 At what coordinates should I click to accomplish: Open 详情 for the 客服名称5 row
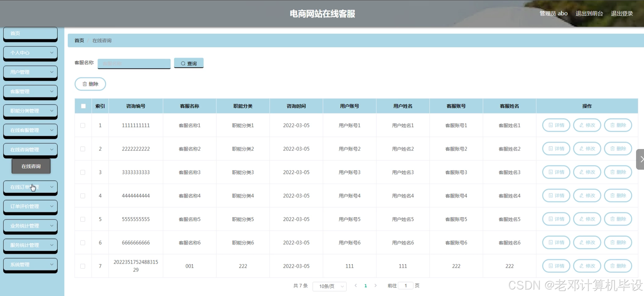point(556,219)
